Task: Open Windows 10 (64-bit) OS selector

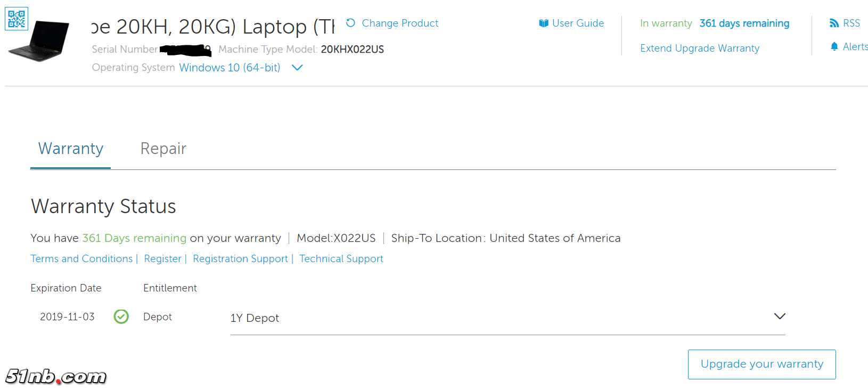Action: point(230,68)
